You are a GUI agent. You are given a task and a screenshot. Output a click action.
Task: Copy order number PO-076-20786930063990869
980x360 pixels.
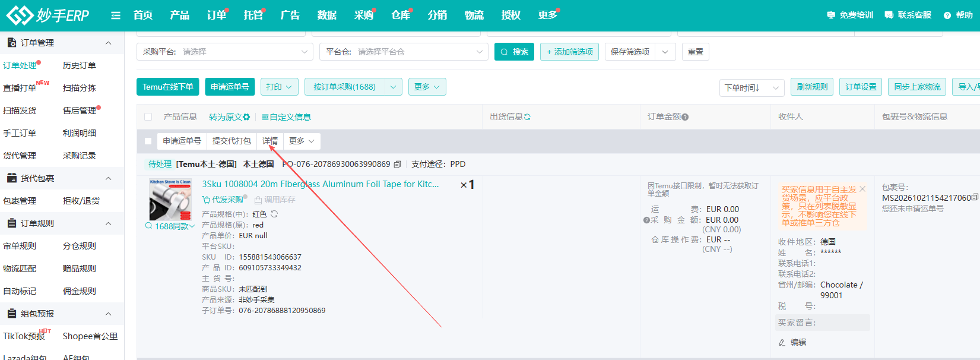coord(397,164)
